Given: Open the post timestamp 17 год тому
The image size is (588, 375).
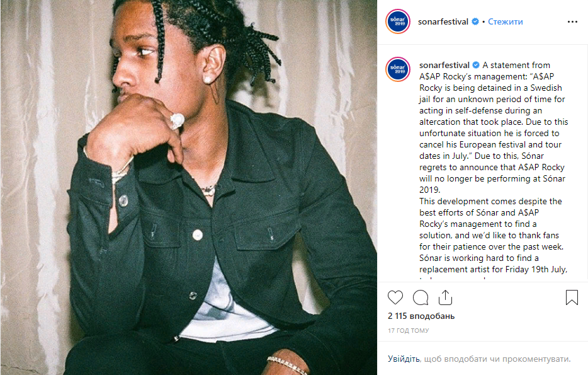Looking at the screenshot, I should pos(409,331).
